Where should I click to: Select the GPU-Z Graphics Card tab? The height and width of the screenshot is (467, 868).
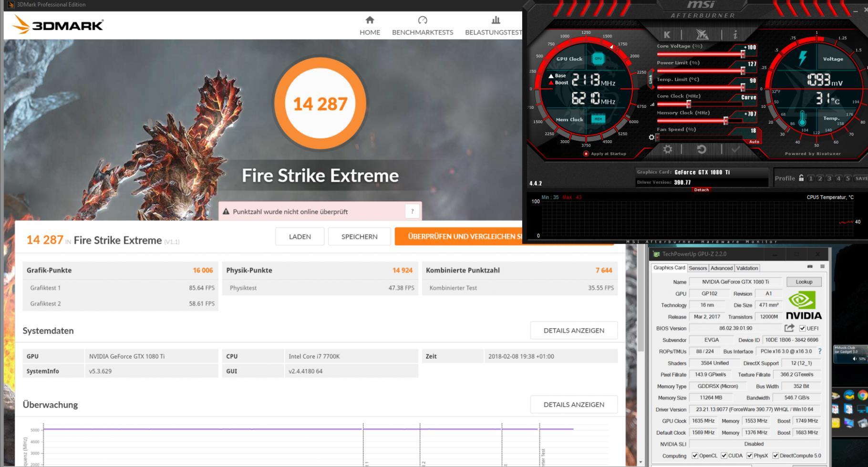coord(669,268)
